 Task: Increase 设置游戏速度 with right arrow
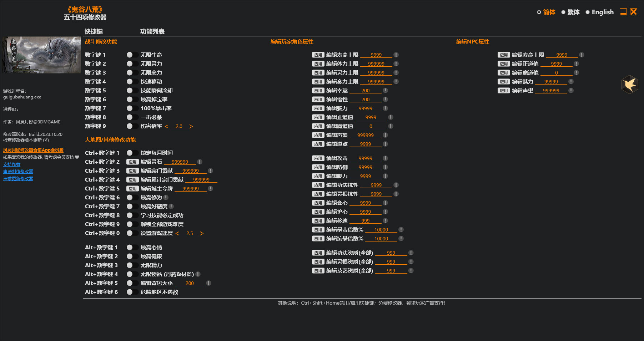pyautogui.click(x=202, y=234)
